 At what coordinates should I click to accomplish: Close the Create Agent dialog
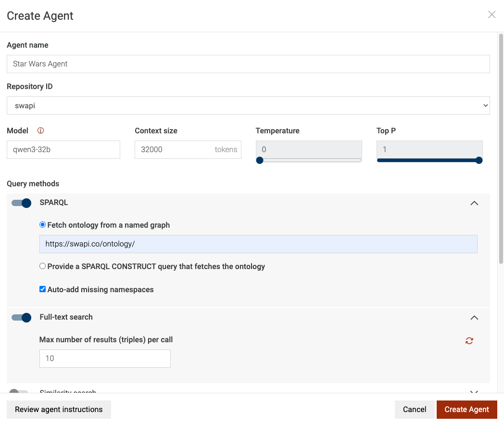pos(491,14)
